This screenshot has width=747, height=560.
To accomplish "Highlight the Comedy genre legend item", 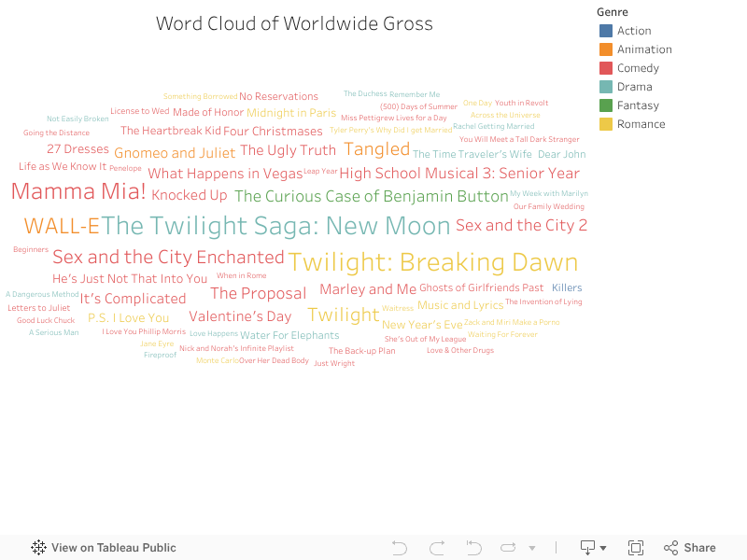I will tap(638, 68).
